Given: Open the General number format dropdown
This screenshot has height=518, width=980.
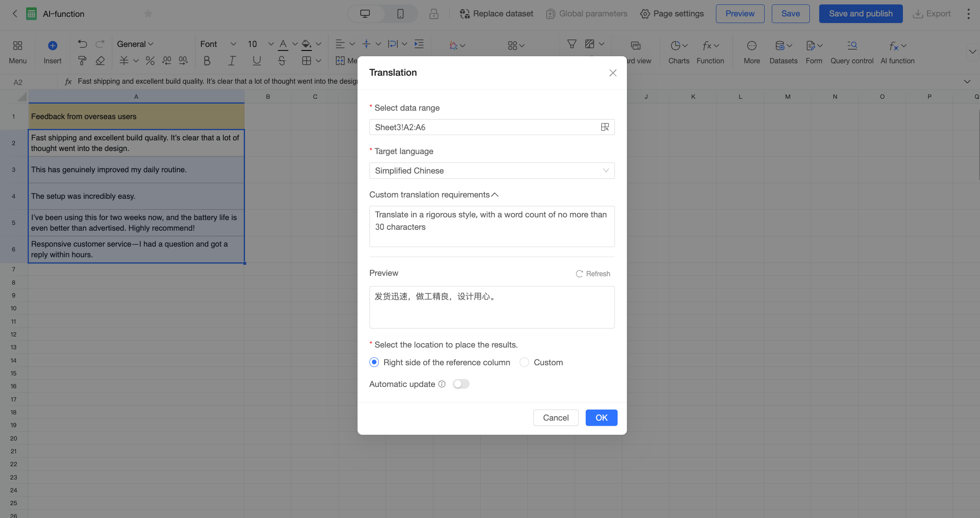Looking at the screenshot, I should [x=135, y=44].
